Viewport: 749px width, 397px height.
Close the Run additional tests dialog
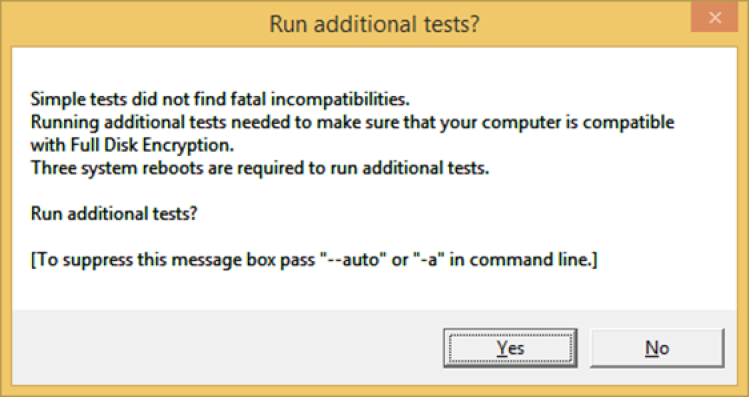tap(715, 18)
